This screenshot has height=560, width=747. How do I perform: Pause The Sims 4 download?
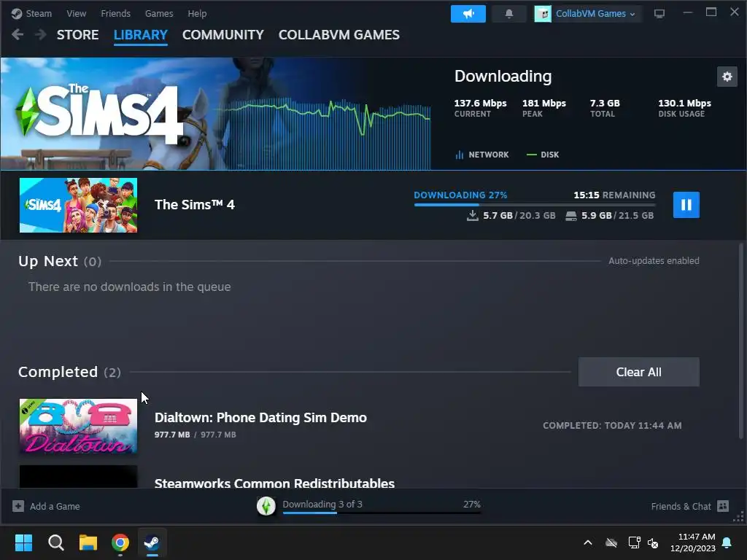coord(686,205)
